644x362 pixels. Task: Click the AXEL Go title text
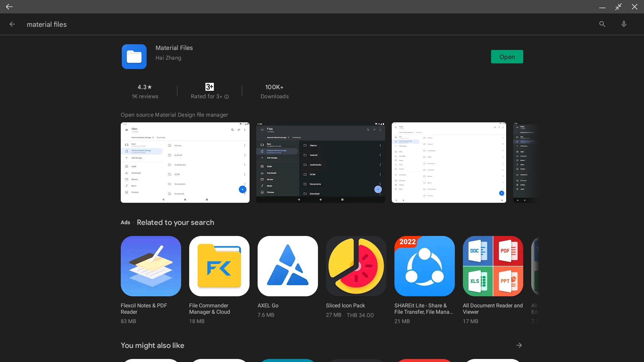(x=268, y=306)
